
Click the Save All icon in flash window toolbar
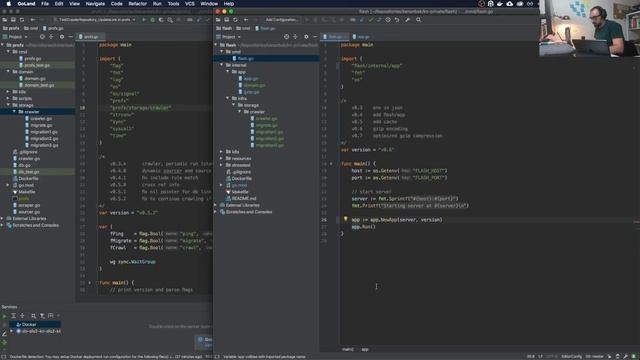coord(227,20)
